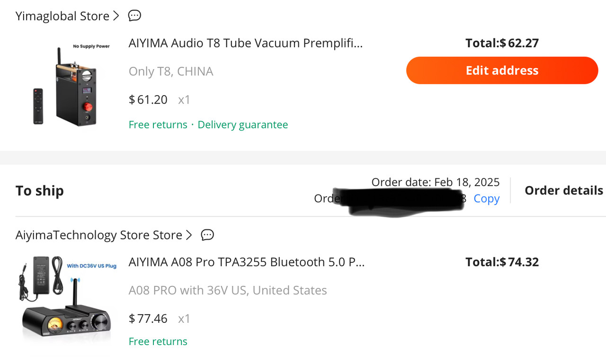This screenshot has height=364, width=606.
Task: Message AiyimaTechnology Store via chat icon
Action: pos(207,235)
